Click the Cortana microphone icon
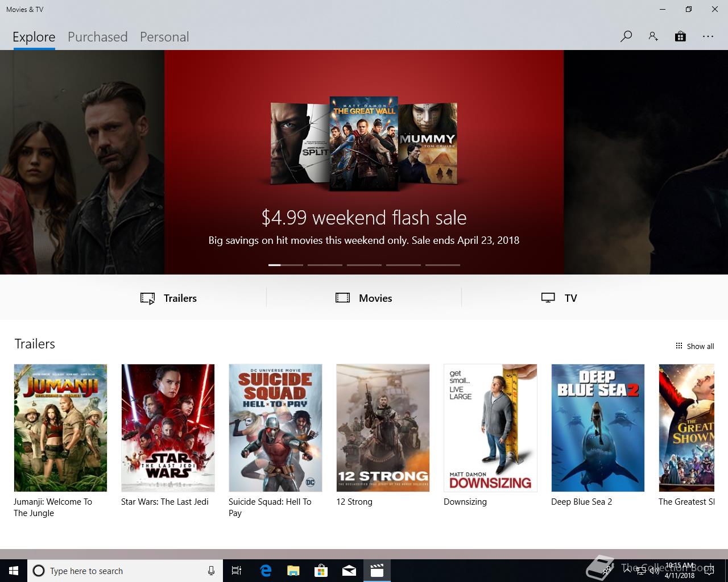The image size is (728, 582). (x=211, y=571)
